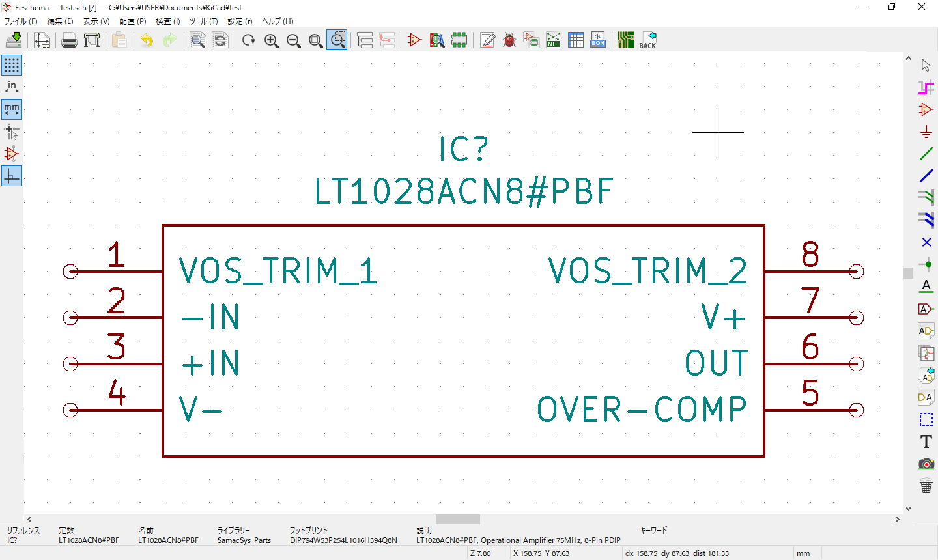Activate the Place Bus tool
This screenshot has width=938, height=560.
tap(926, 176)
